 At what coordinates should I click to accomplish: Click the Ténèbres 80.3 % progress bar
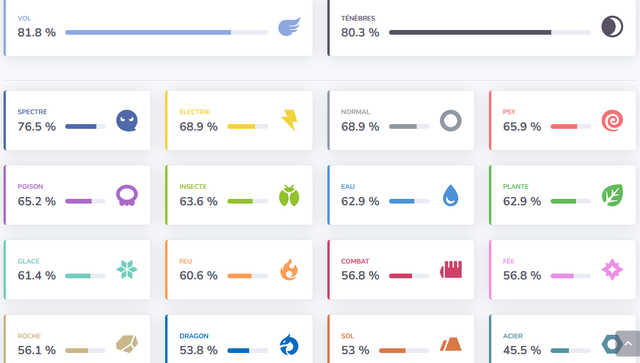(490, 32)
